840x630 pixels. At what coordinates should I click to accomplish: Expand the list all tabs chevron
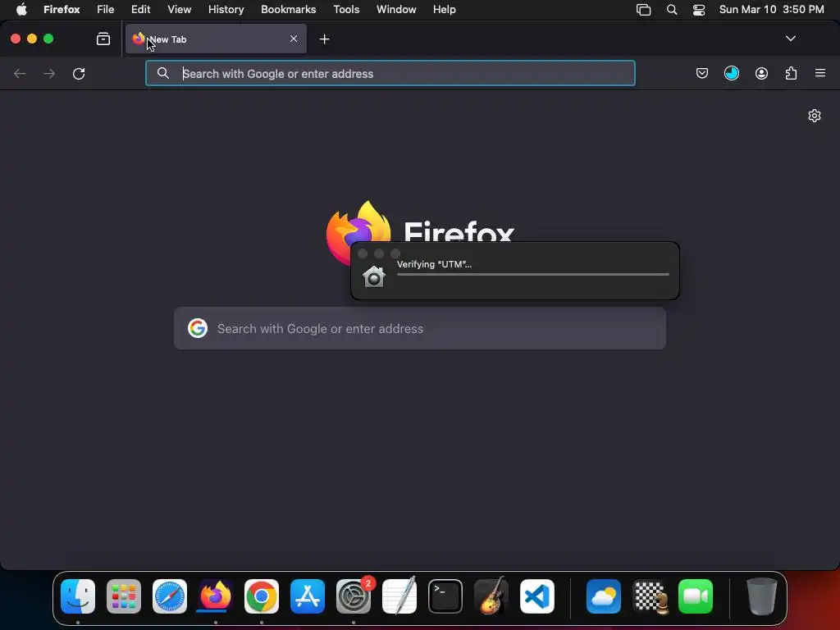(790, 39)
